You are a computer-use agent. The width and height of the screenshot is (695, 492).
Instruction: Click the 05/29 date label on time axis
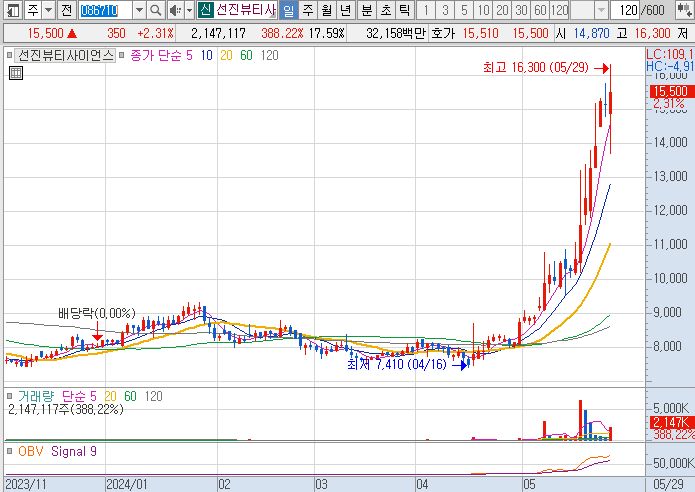pos(668,484)
